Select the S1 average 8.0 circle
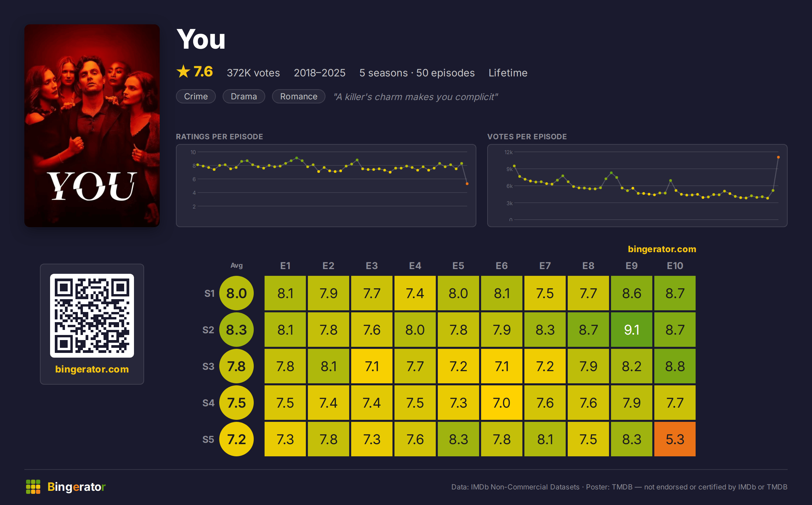Image resolution: width=812 pixels, height=505 pixels. pyautogui.click(x=236, y=293)
